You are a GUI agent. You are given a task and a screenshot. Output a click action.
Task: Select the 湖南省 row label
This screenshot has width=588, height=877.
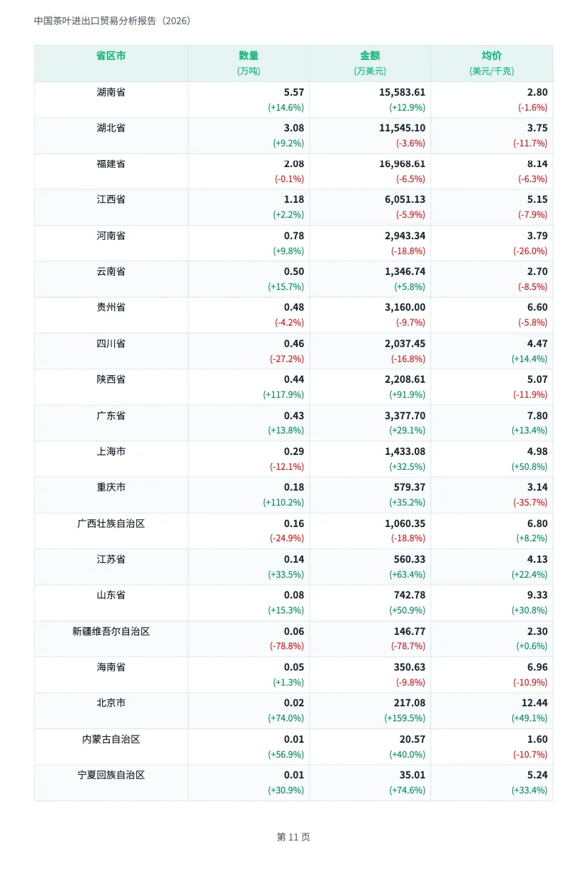click(111, 92)
